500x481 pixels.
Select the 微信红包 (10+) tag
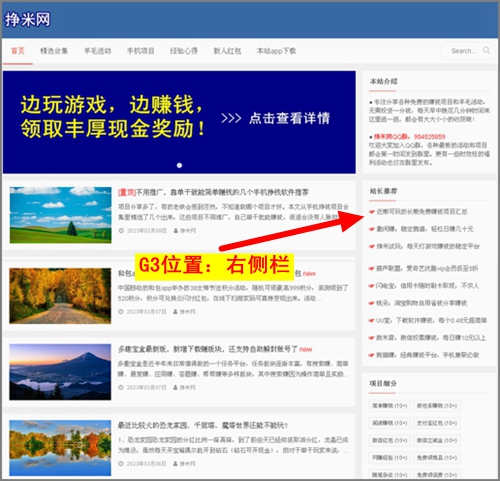(x=390, y=440)
